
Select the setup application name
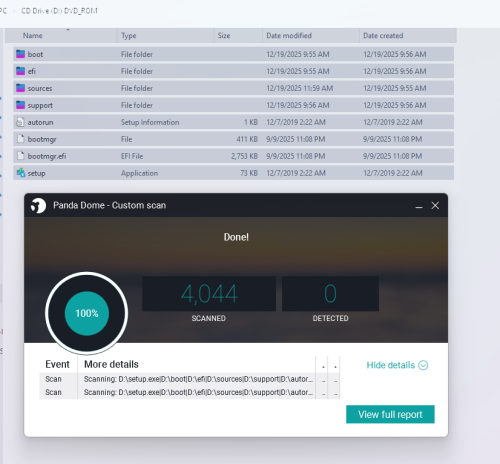[36, 173]
